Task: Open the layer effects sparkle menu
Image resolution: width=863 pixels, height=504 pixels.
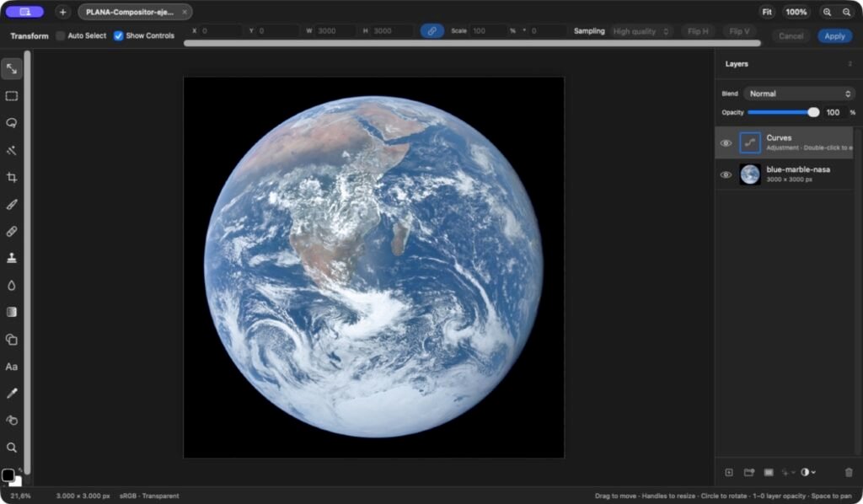Action: 788,472
